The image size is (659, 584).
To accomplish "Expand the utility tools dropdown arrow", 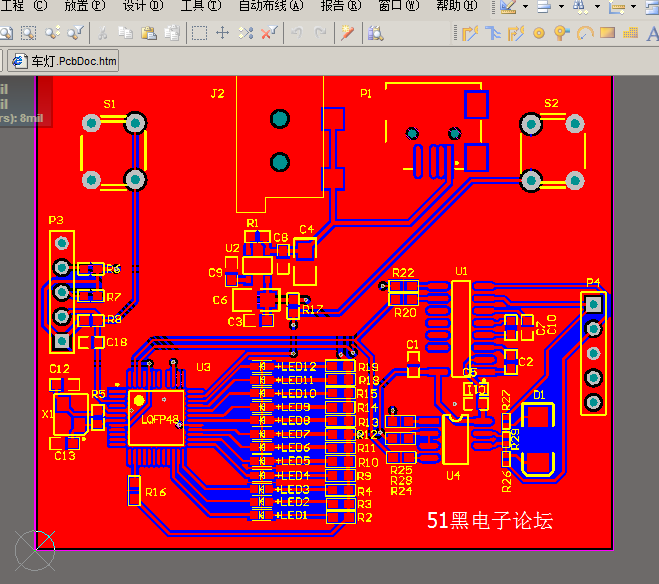I will tap(525, 7).
